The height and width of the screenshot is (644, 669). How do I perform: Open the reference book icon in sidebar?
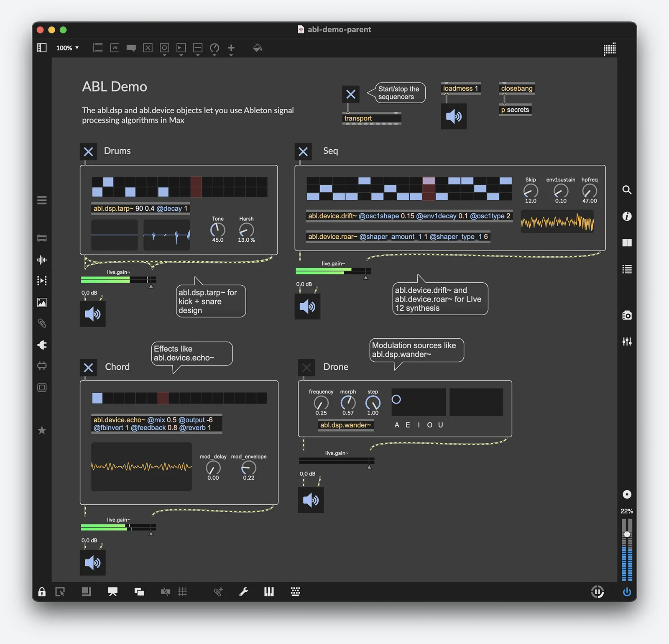click(x=627, y=243)
